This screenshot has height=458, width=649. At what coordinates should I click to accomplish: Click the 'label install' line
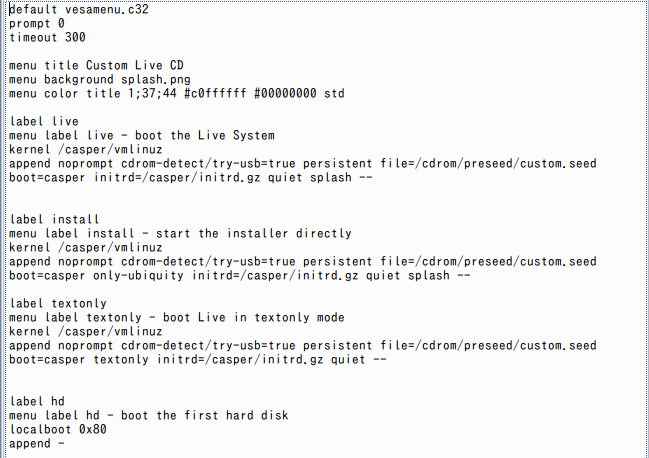pyautogui.click(x=54, y=219)
